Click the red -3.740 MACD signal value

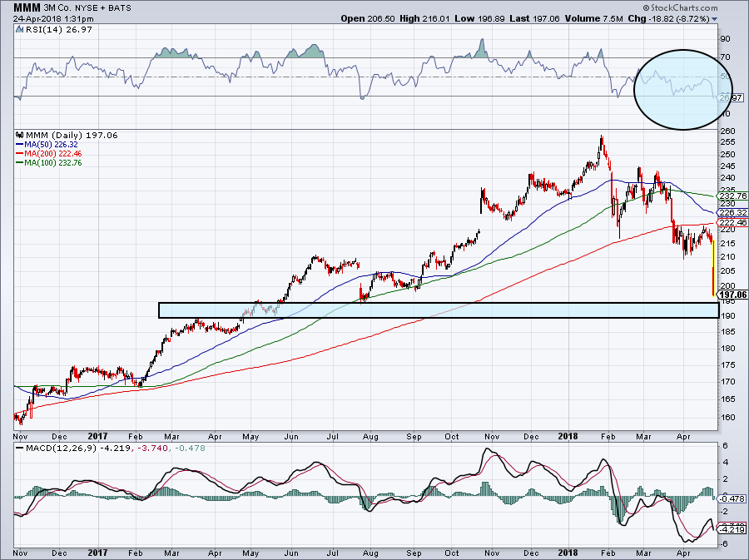[152, 448]
